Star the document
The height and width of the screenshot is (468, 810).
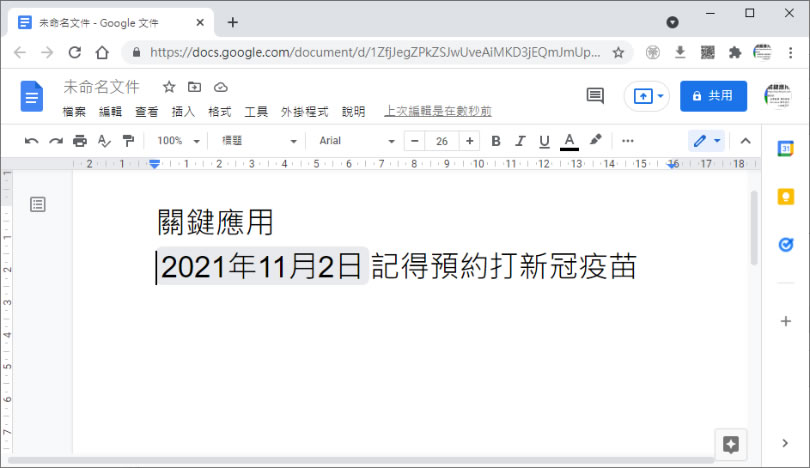coord(169,87)
